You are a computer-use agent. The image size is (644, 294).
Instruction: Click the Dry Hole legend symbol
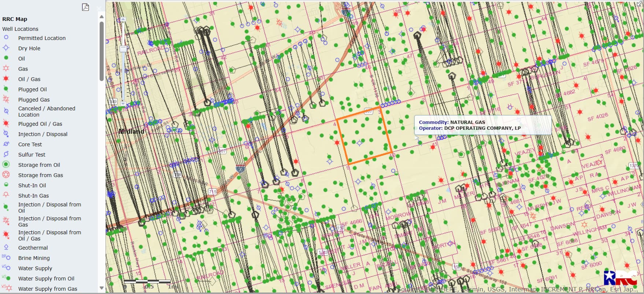(6, 48)
